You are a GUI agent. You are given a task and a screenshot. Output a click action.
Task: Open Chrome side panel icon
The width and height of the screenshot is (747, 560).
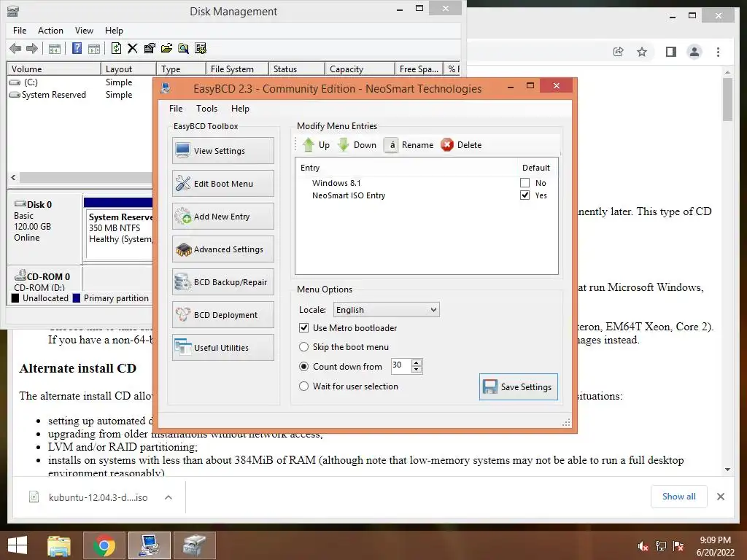(671, 52)
